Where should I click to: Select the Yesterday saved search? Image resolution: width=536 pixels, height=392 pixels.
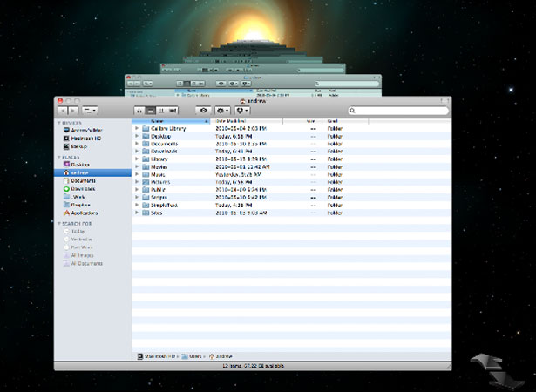click(x=78, y=240)
